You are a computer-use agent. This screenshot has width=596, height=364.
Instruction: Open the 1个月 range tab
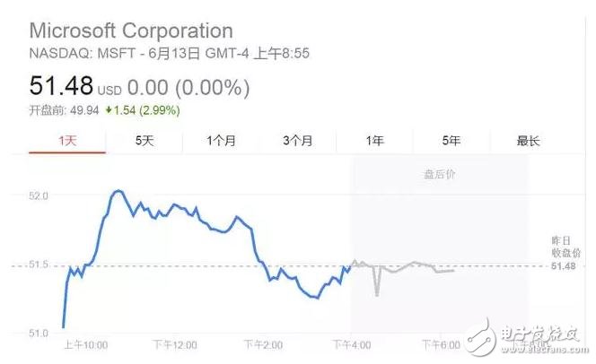pos(221,140)
